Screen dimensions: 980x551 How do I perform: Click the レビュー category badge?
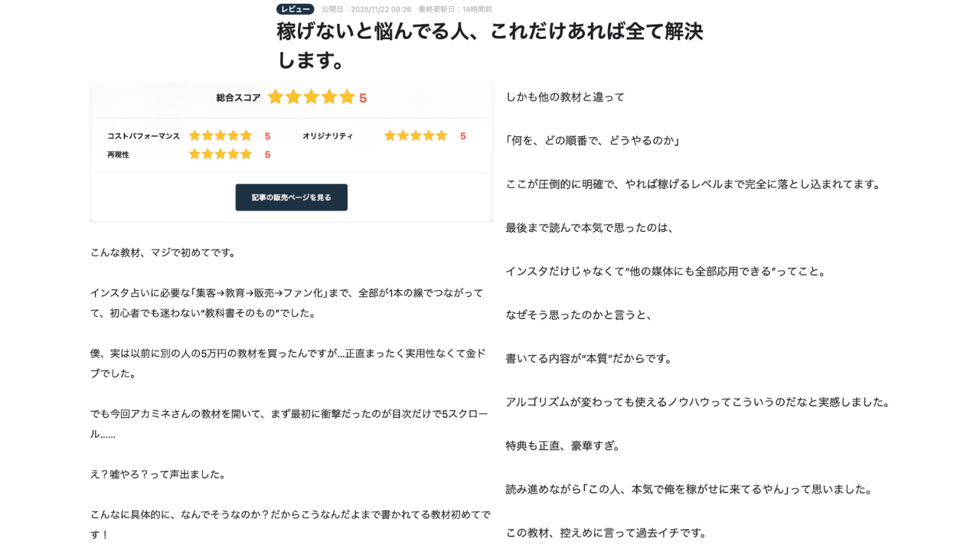click(x=296, y=9)
